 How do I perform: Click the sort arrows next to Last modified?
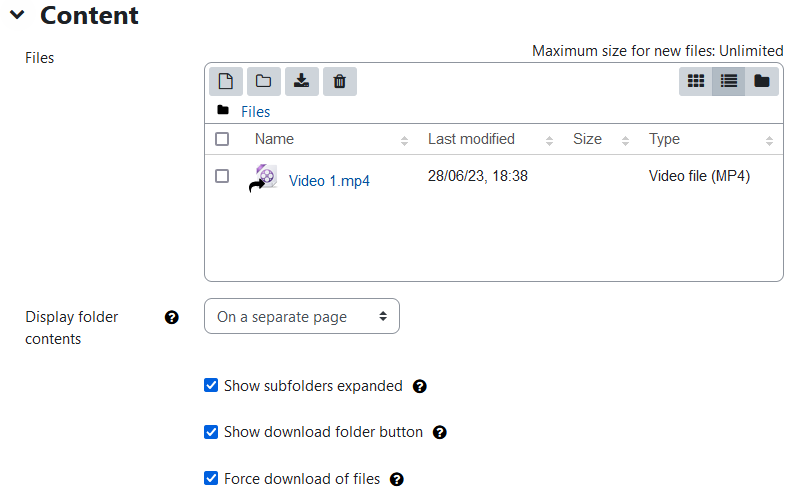click(549, 141)
